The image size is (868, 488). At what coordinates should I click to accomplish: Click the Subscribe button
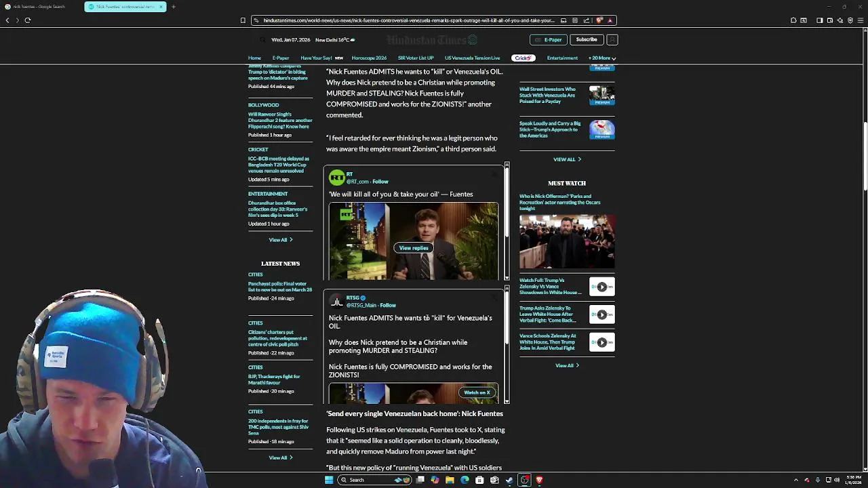[x=587, y=39]
